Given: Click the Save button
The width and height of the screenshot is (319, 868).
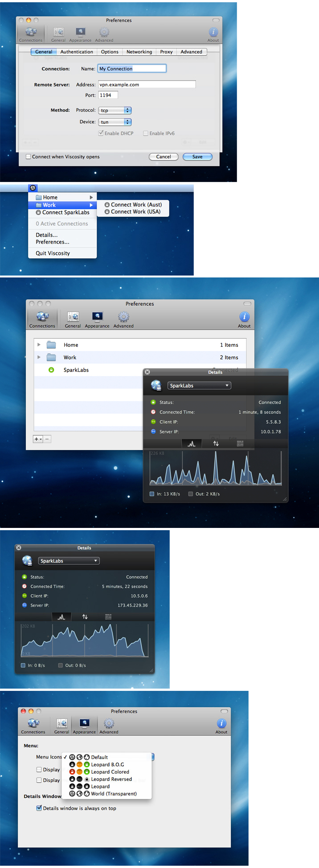Looking at the screenshot, I should [197, 157].
